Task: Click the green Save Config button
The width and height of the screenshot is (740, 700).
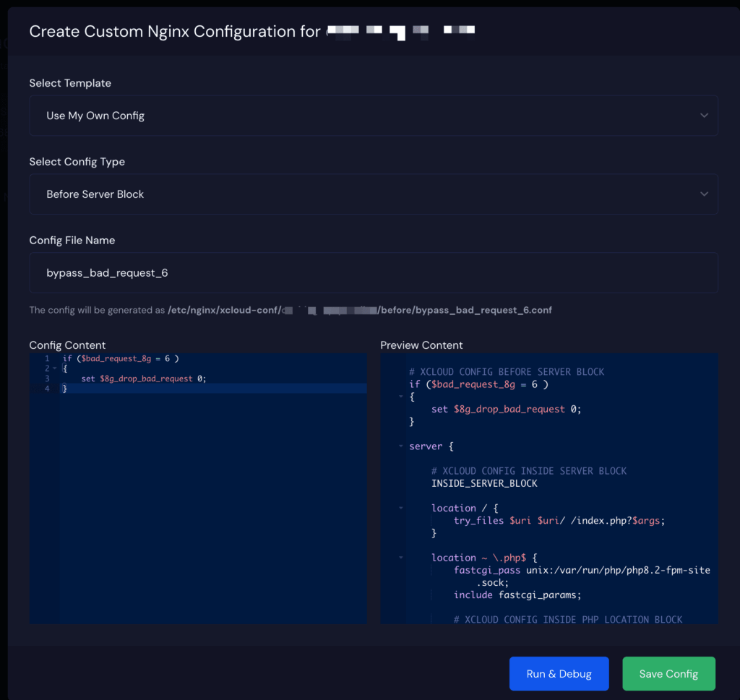Action: pos(668,674)
